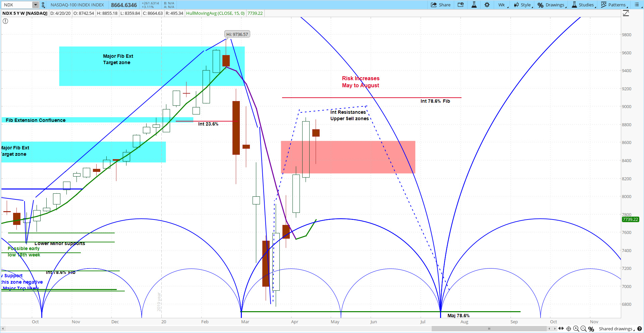The height and width of the screenshot is (333, 644).
Task: Click the copy symbol link icon beside NDX
Action: click(x=43, y=5)
